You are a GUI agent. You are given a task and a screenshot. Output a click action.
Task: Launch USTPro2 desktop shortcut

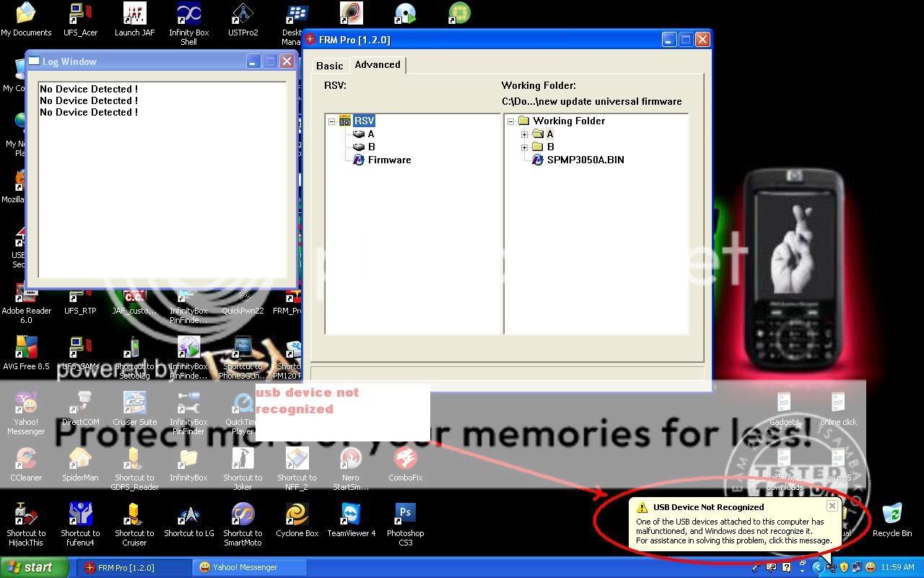[243, 20]
